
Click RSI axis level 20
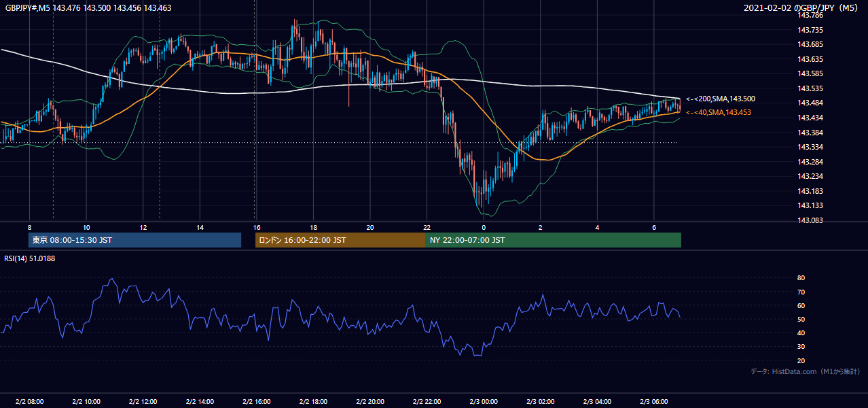click(801, 360)
